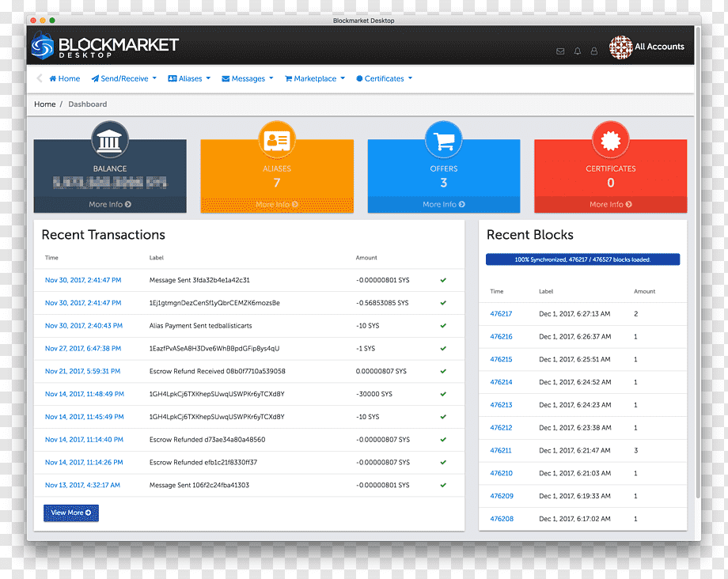Click Home in the breadcrumb
The height and width of the screenshot is (579, 728).
coord(44,104)
